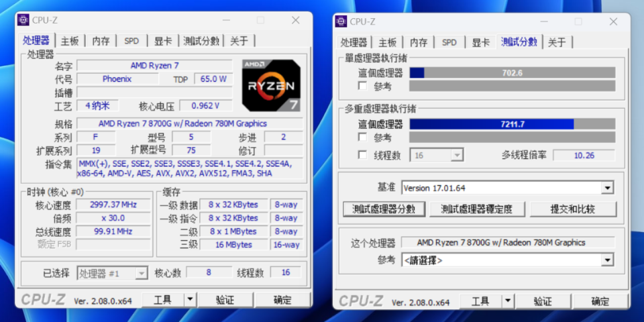Close the left CPU-Z window
The height and width of the screenshot is (322, 644).
[296, 20]
